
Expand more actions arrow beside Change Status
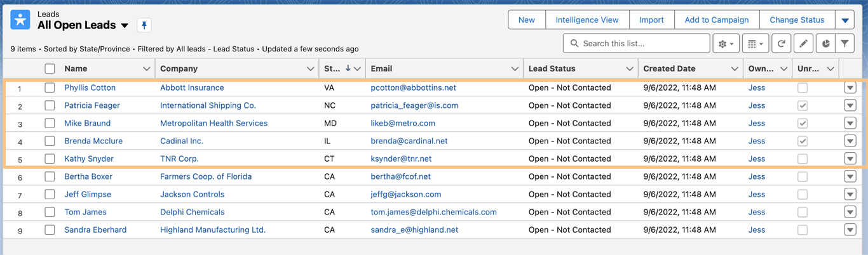[x=845, y=20]
